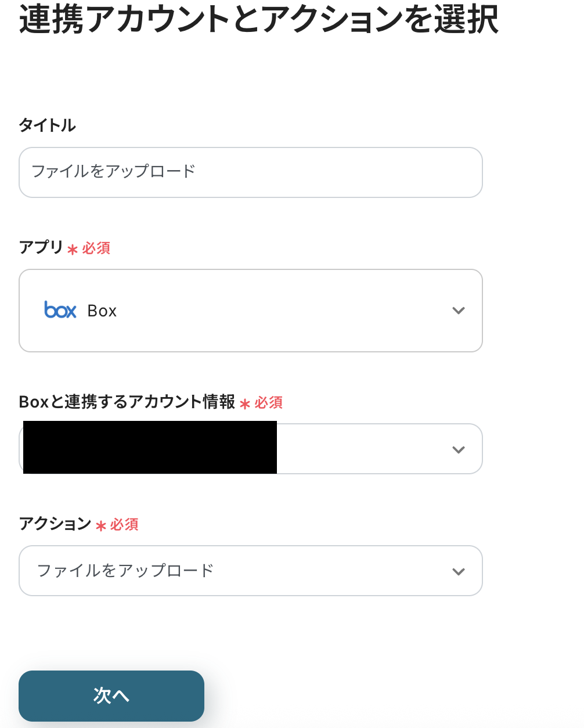Click the red asterisk beside アクション label

coord(101,526)
